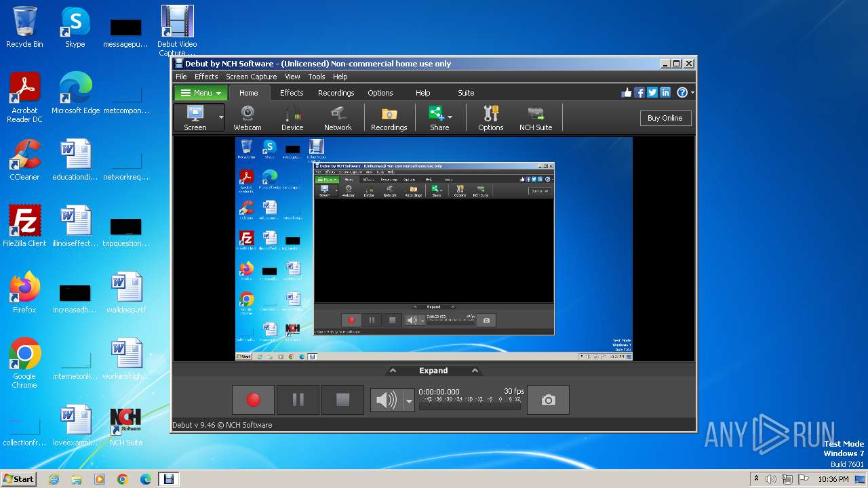Click the 0:00:00.000 recording timer
This screenshot has width=868, height=488.
439,392
